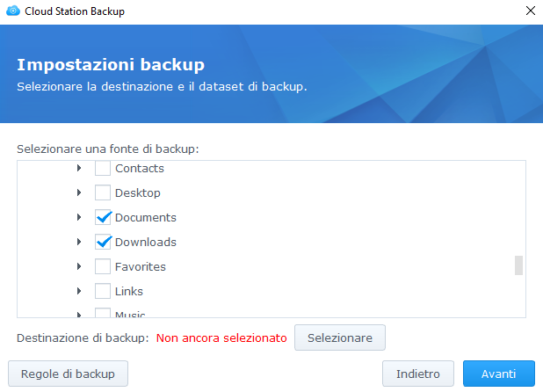Expand the Downloads folder arrow
This screenshot has height=392, width=543.
coord(79,242)
